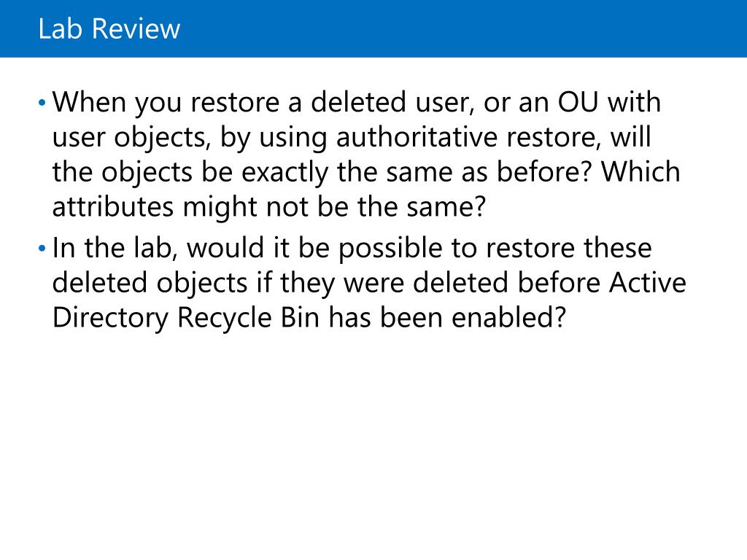
Task: Click the word "OU" in first line
Action: [578, 102]
